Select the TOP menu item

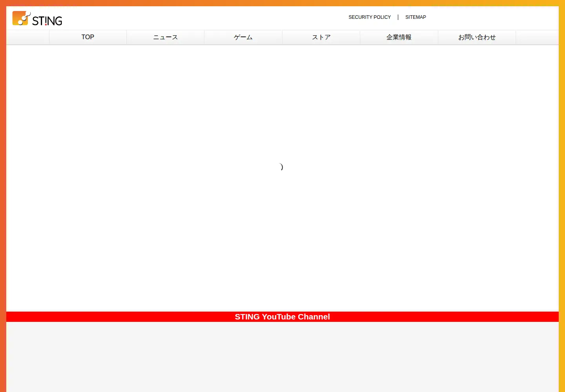(88, 37)
